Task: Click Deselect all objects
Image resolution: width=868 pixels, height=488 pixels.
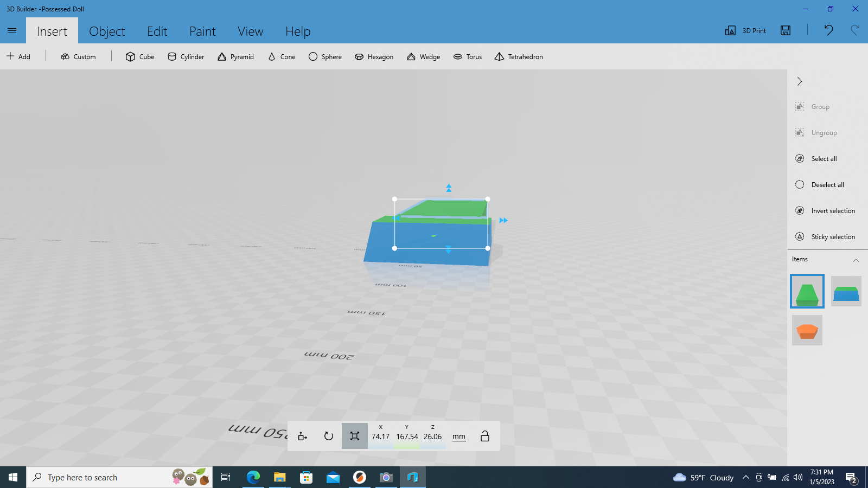Action: click(x=828, y=184)
